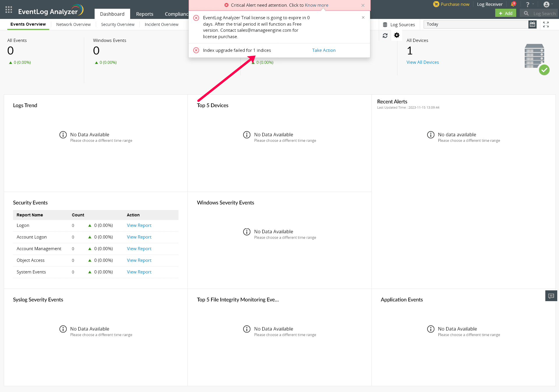Click the Log Sources database icon

pyautogui.click(x=385, y=25)
